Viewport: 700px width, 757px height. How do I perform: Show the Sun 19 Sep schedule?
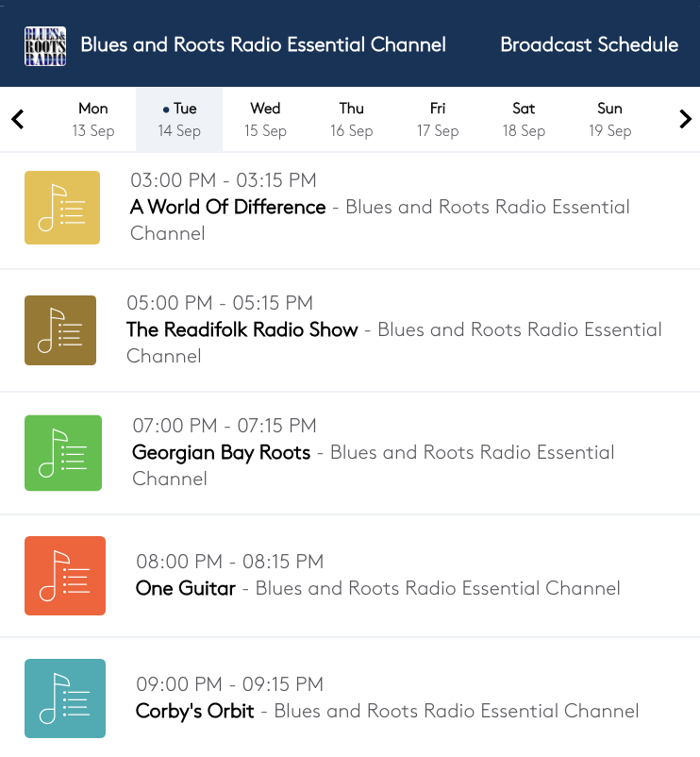click(609, 120)
